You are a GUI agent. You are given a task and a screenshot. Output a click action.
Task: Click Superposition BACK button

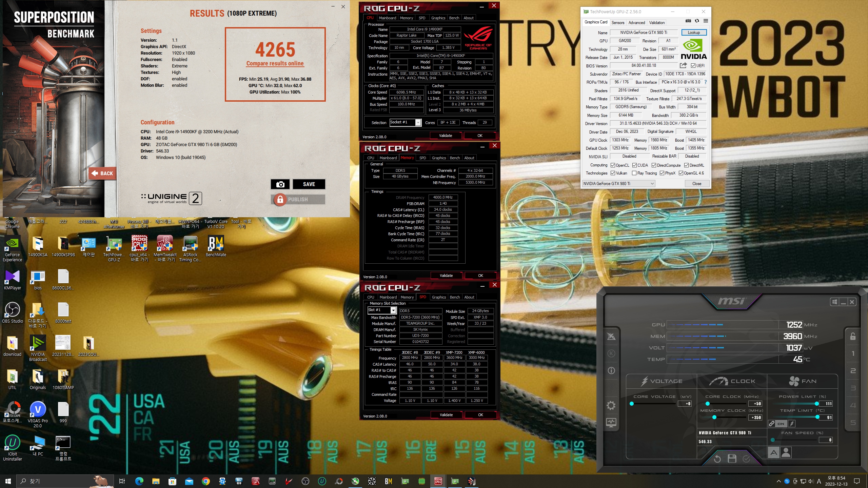coord(102,173)
